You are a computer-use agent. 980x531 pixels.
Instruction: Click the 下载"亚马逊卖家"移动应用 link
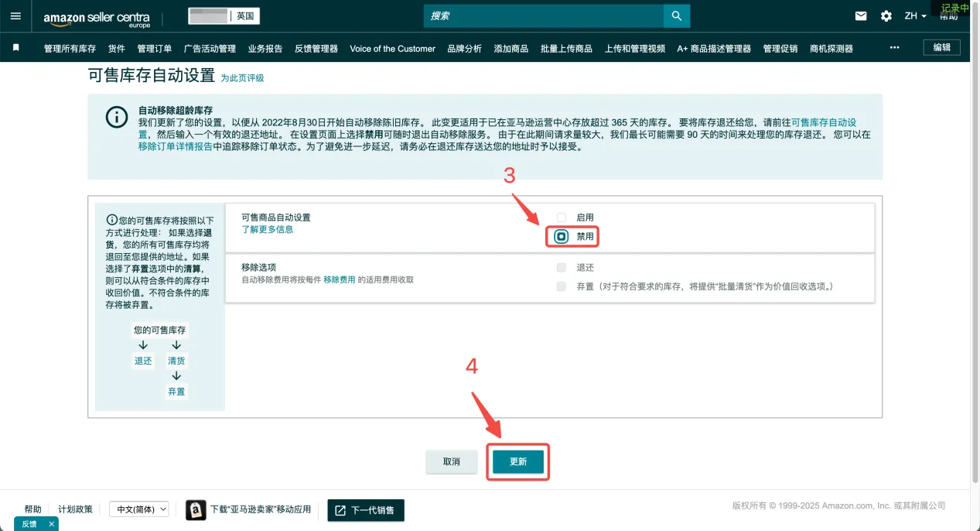tap(261, 509)
